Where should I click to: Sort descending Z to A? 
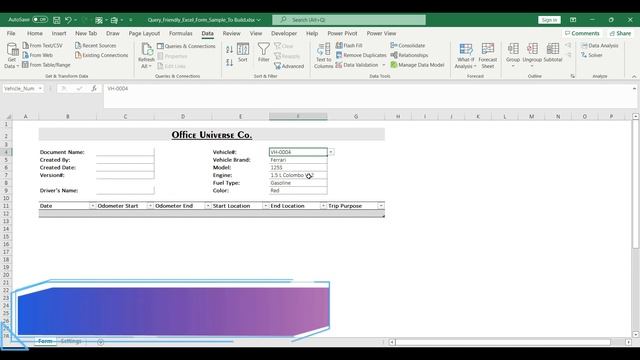pyautogui.click(x=229, y=62)
